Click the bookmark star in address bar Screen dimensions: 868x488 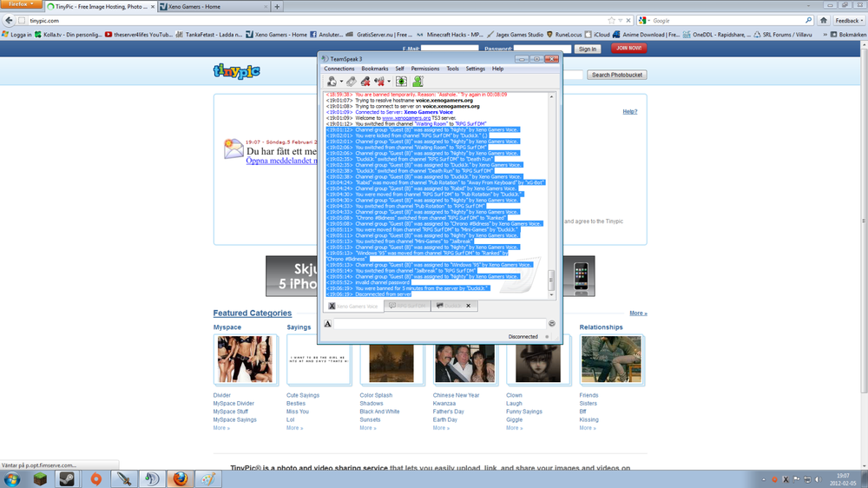point(611,21)
